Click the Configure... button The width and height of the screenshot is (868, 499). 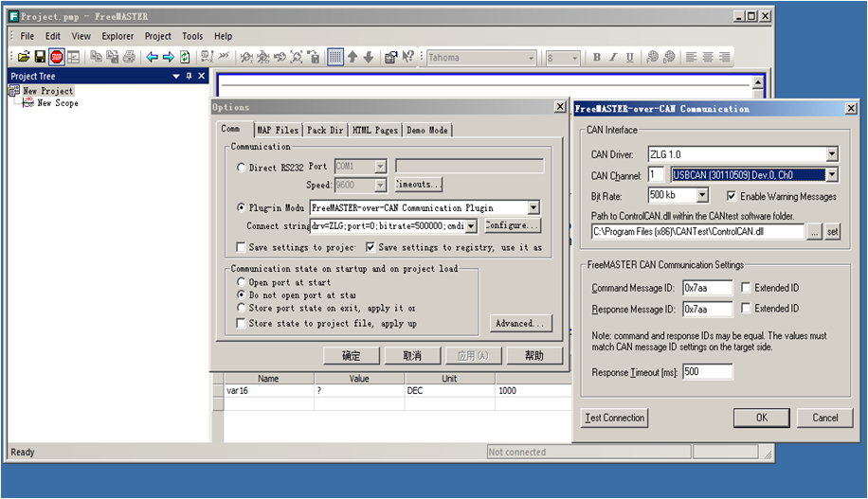[512, 225]
